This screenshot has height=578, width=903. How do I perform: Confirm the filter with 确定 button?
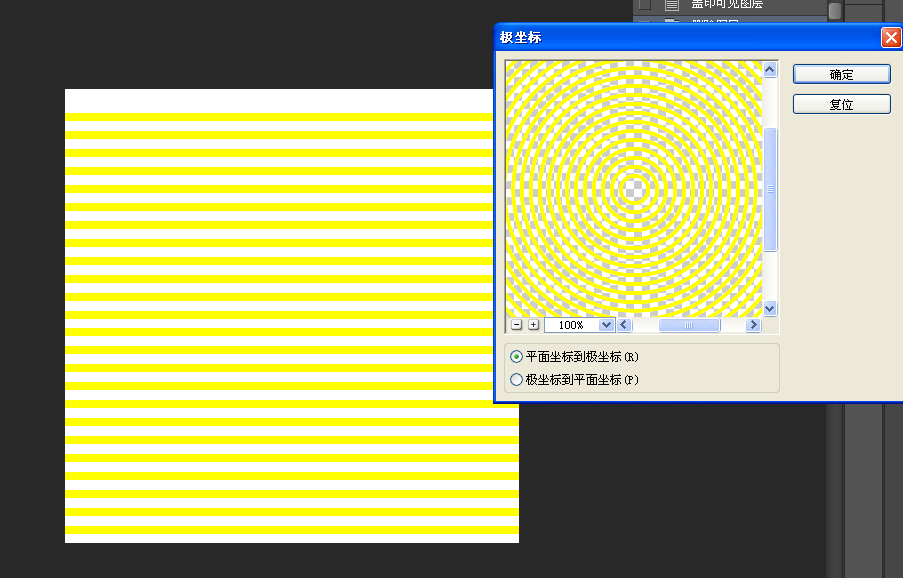841,74
